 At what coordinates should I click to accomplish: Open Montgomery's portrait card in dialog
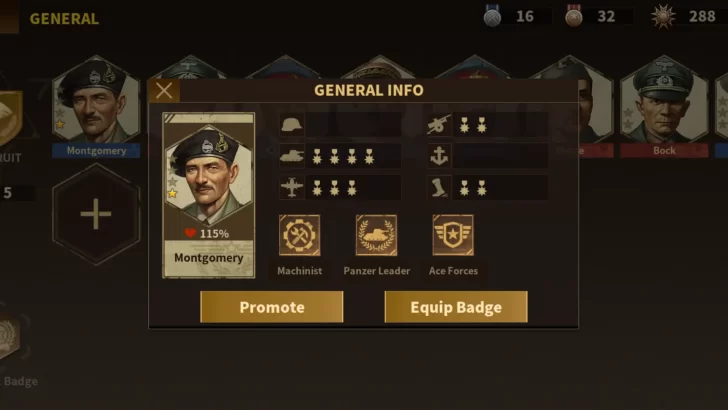pos(208,195)
